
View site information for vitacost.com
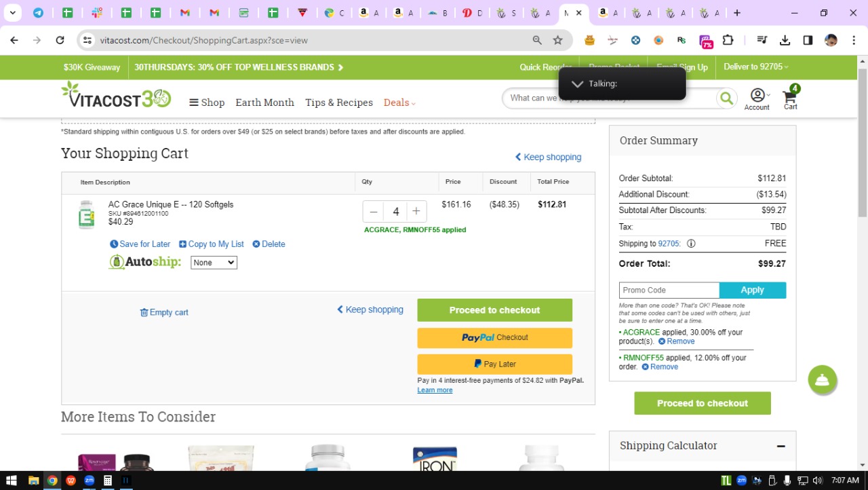click(x=87, y=40)
